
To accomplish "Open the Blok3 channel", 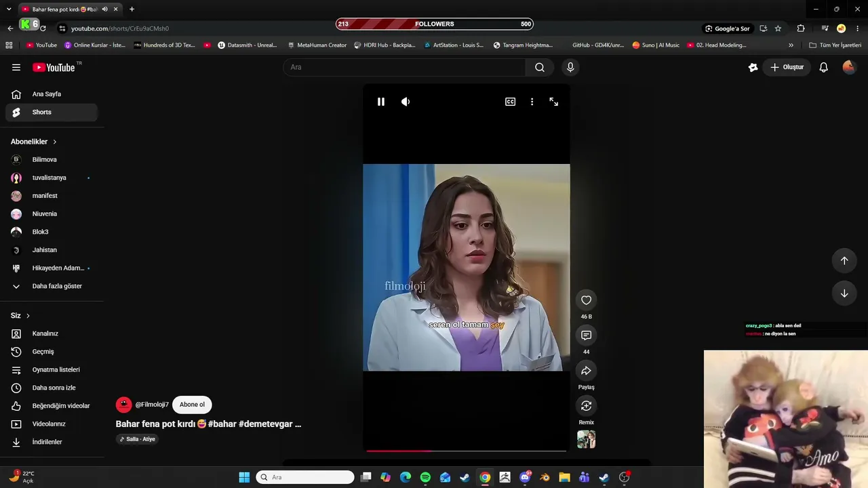I will [52, 232].
